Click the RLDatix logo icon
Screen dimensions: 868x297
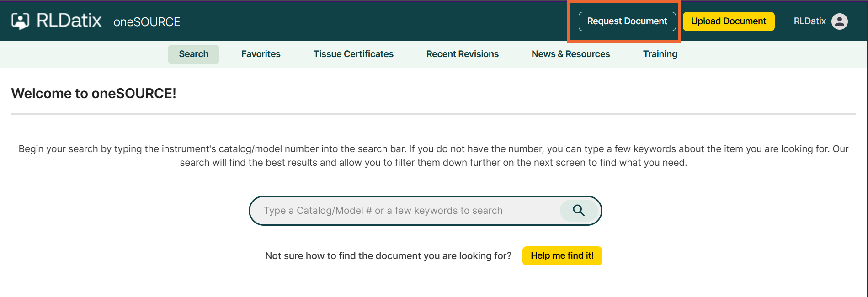tap(20, 21)
